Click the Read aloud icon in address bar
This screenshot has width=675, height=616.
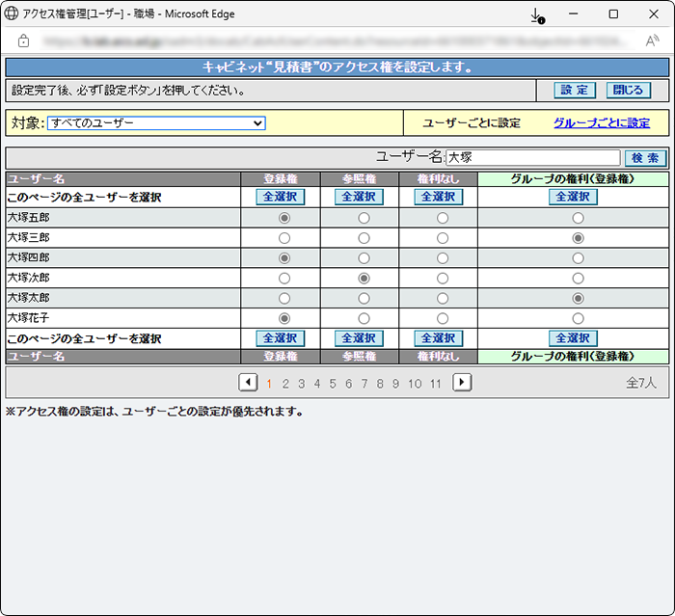click(x=652, y=40)
